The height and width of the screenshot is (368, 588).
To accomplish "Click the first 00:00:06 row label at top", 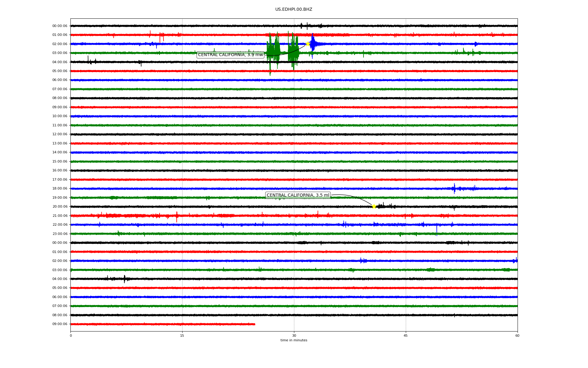I will [60, 26].
